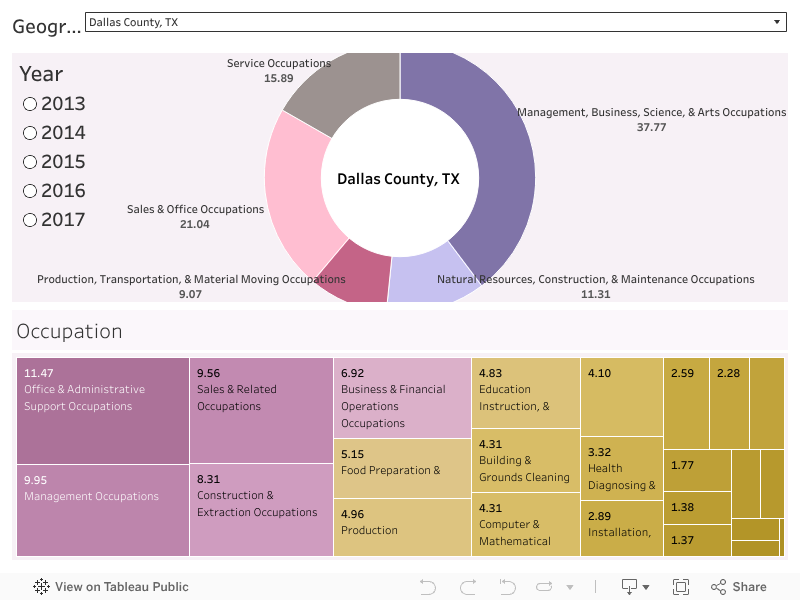Enter full screen mode
800x600 pixels.
click(x=681, y=587)
